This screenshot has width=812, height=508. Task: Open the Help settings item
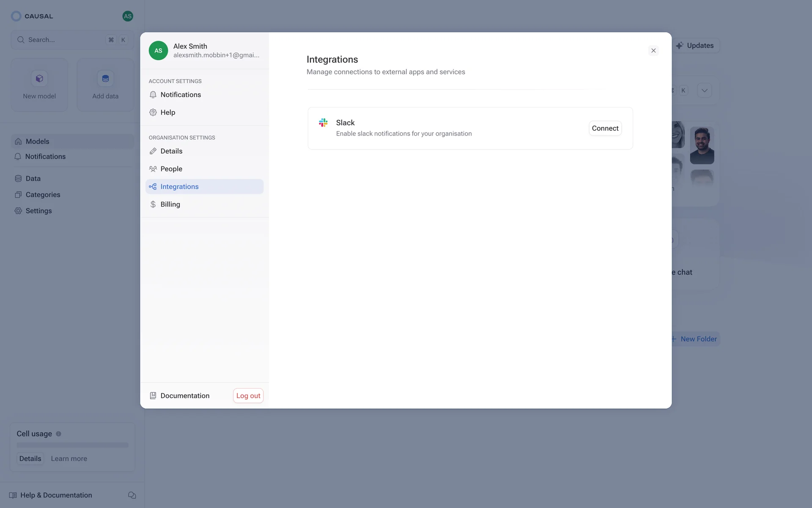tap(167, 113)
